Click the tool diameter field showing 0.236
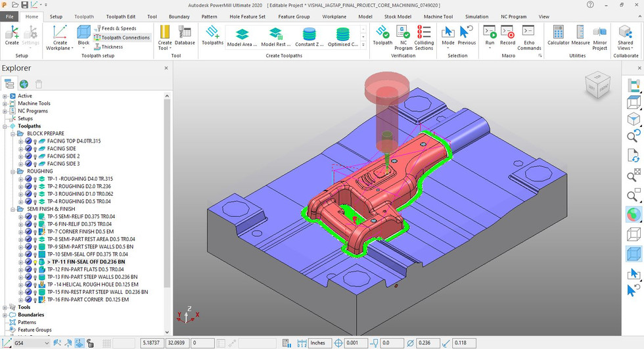The width and height of the screenshot is (644, 349). [x=428, y=343]
